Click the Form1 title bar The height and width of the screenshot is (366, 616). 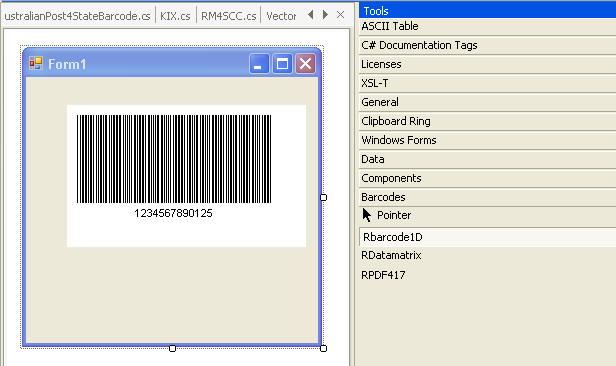point(172,63)
